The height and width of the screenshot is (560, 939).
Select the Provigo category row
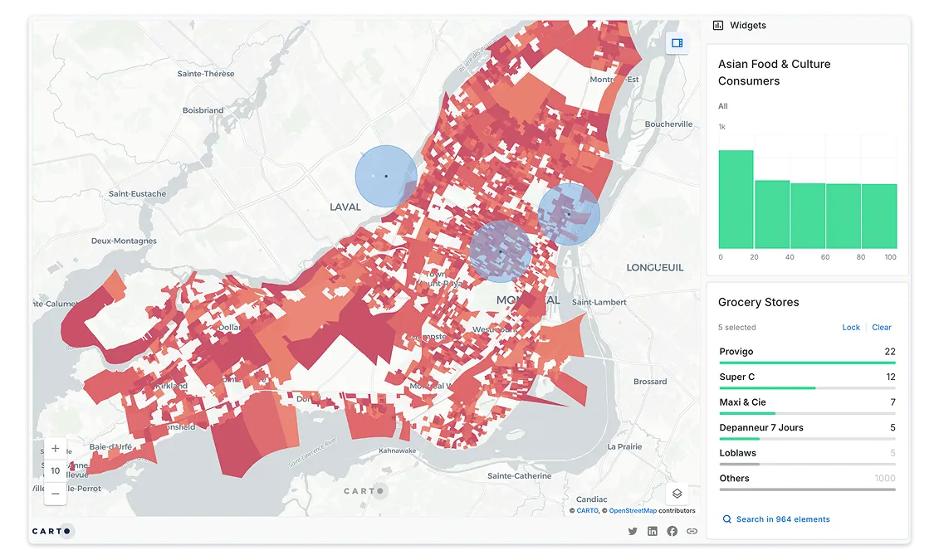(x=806, y=353)
